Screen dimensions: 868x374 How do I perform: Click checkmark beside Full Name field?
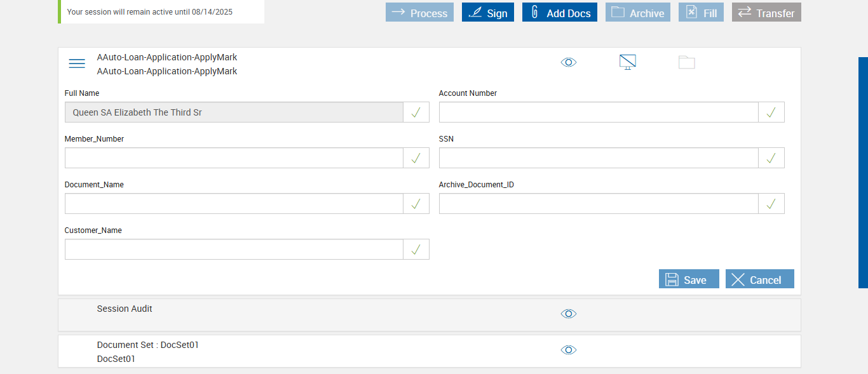pyautogui.click(x=416, y=112)
